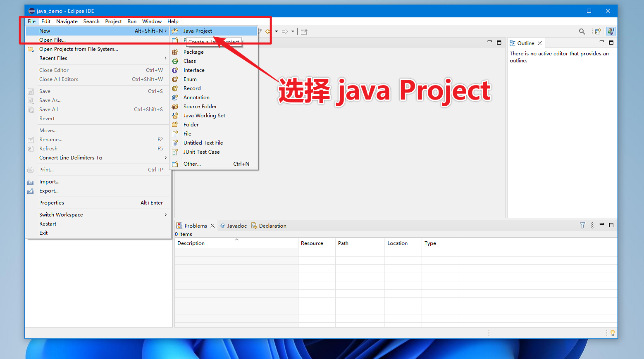Expand the Switch Workspace submenu
Viewport: 644px width, 359px height.
166,215
